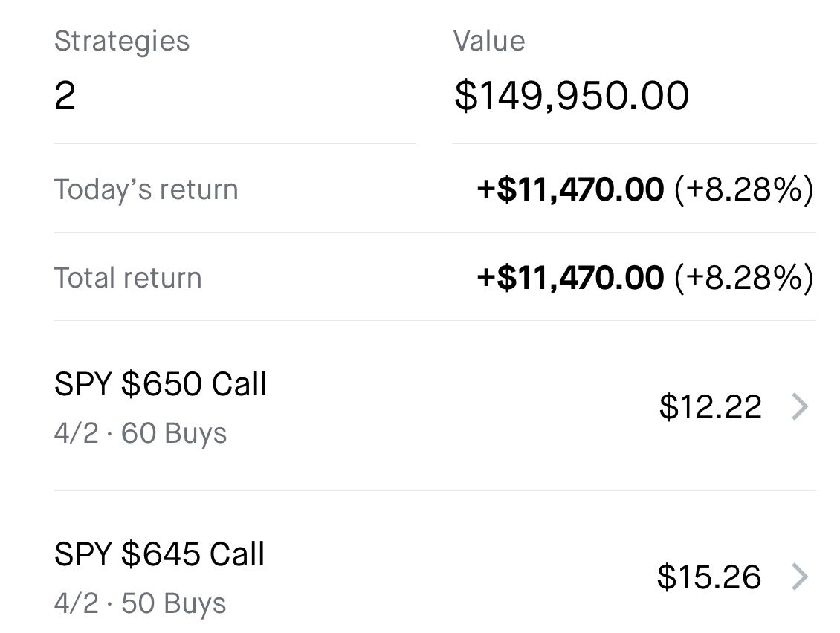Screen dimensions: 840x633
Task: Tap Total return +8.28% percentage
Action: (743, 278)
